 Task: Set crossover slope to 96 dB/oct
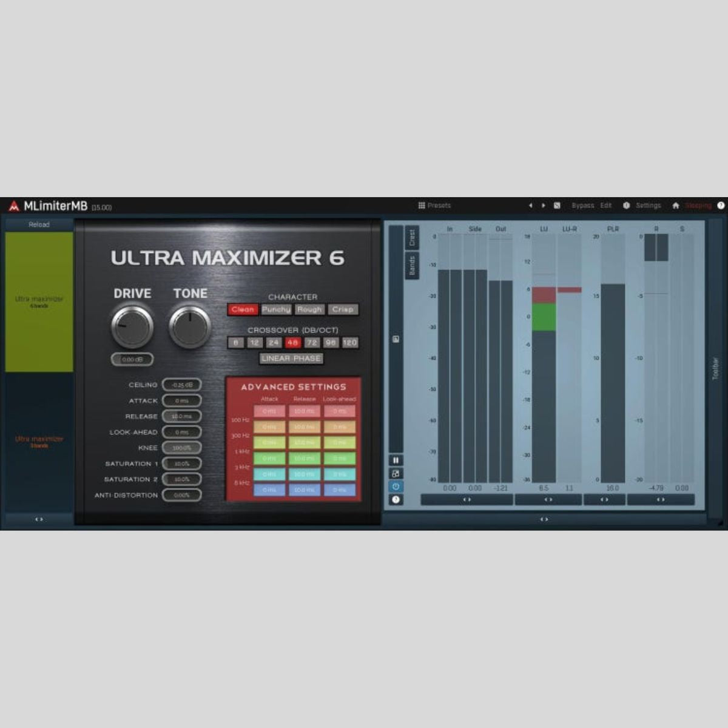331,343
